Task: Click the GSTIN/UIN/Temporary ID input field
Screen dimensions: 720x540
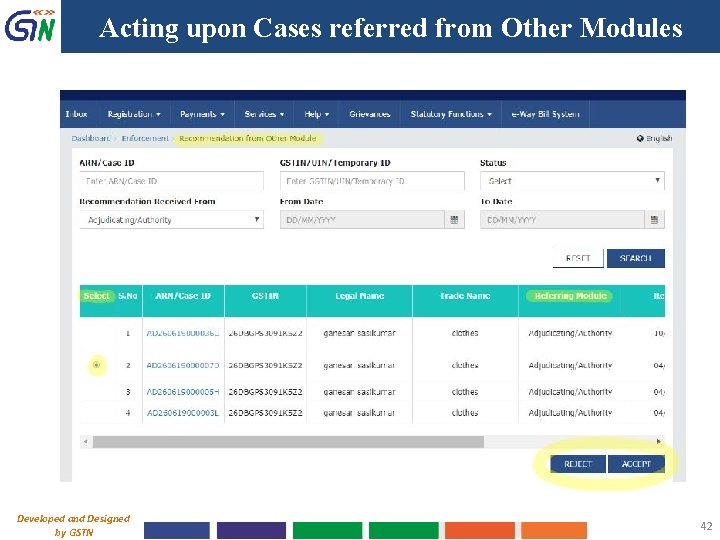Action: 372,181
